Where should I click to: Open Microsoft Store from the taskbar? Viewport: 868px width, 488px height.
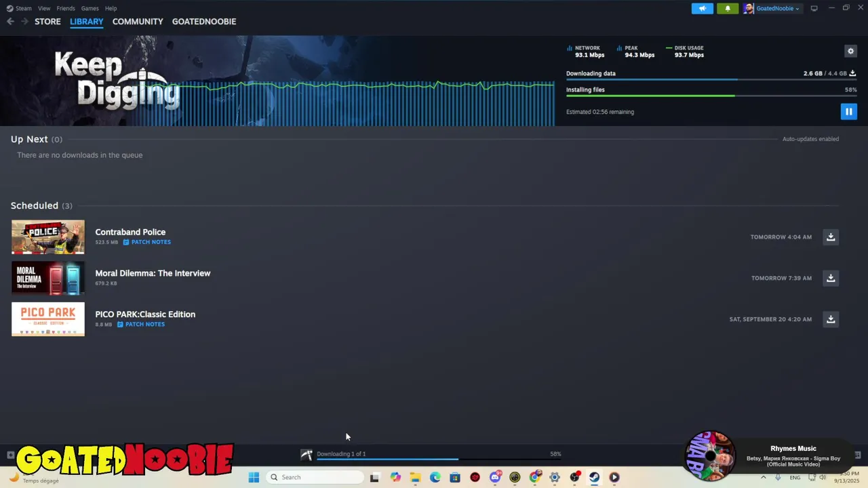pyautogui.click(x=455, y=477)
